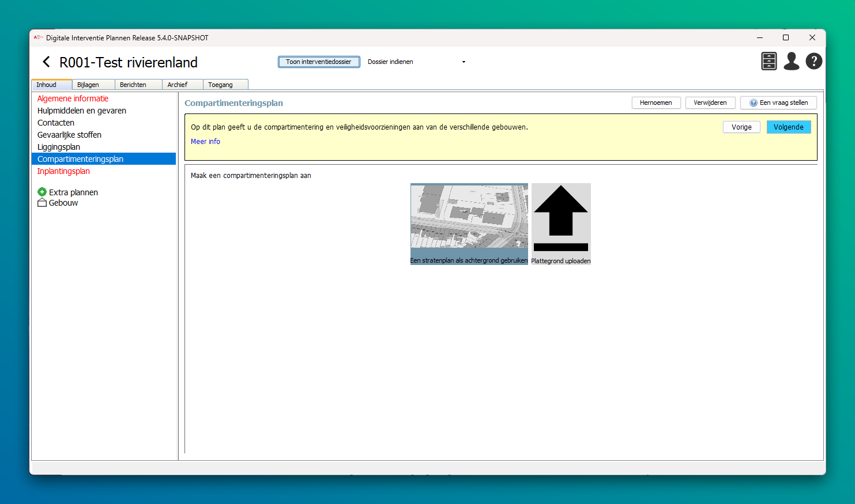Image resolution: width=855 pixels, height=504 pixels.
Task: Click the 'Plattegrond uploaden' caption
Action: 561,261
